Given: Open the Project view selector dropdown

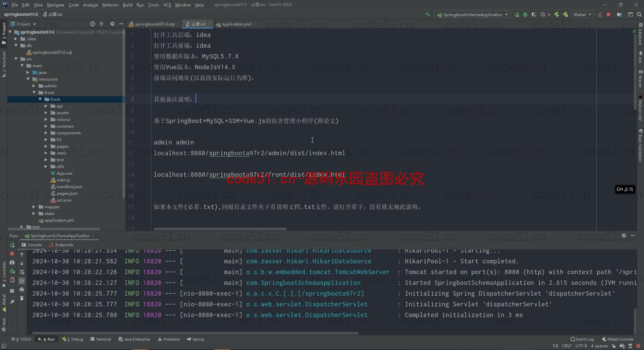Looking at the screenshot, I should [x=23, y=24].
